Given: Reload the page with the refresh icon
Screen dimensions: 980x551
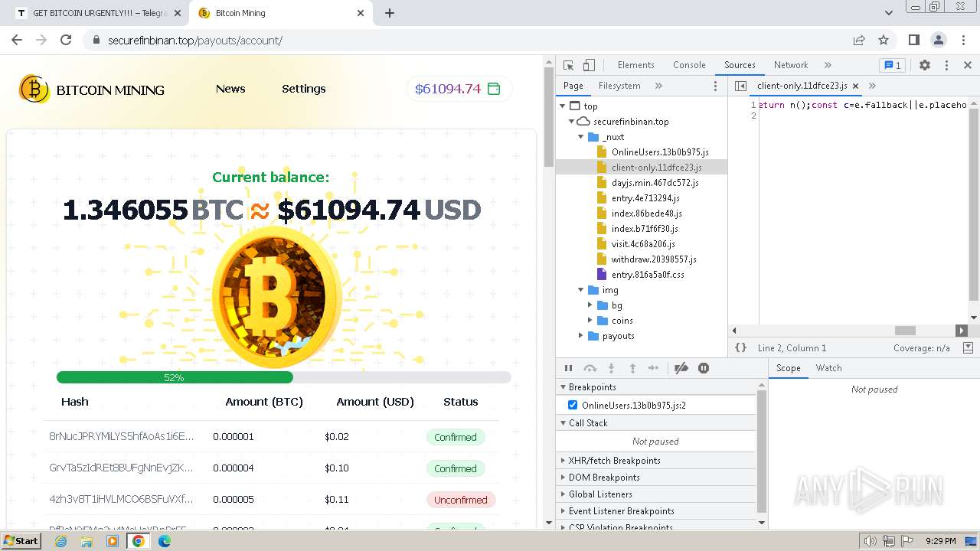Looking at the screenshot, I should tap(66, 40).
